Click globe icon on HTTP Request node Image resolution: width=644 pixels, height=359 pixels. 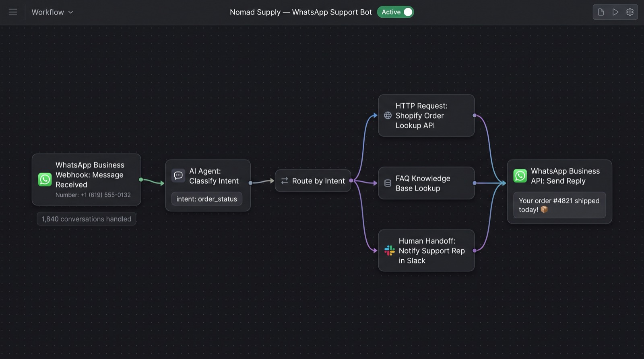click(x=388, y=115)
